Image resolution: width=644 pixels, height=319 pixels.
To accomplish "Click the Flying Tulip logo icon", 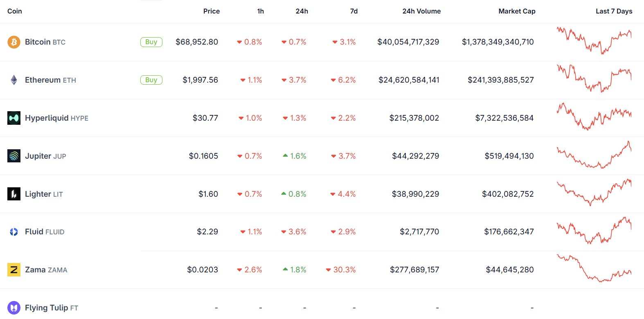I will [x=14, y=308].
